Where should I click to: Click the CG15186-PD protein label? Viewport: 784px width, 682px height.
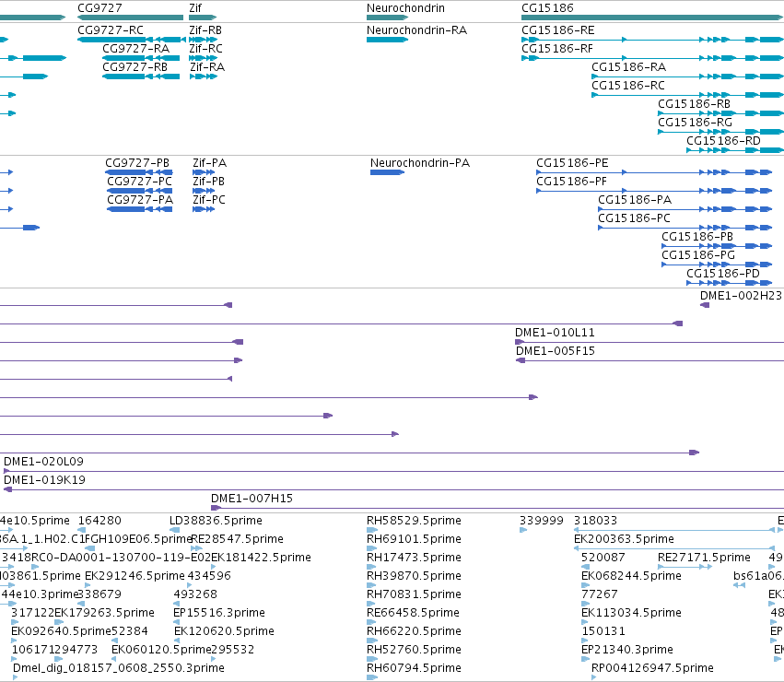[723, 275]
